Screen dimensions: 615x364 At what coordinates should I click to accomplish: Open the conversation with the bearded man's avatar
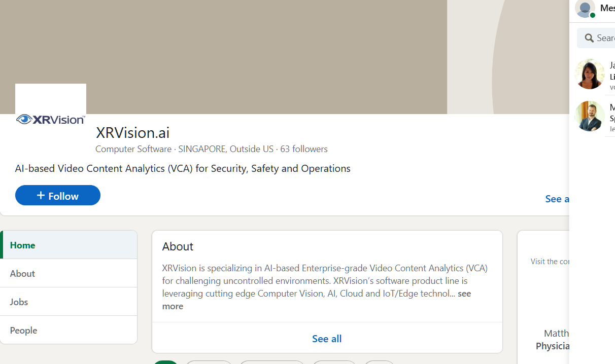tap(590, 116)
